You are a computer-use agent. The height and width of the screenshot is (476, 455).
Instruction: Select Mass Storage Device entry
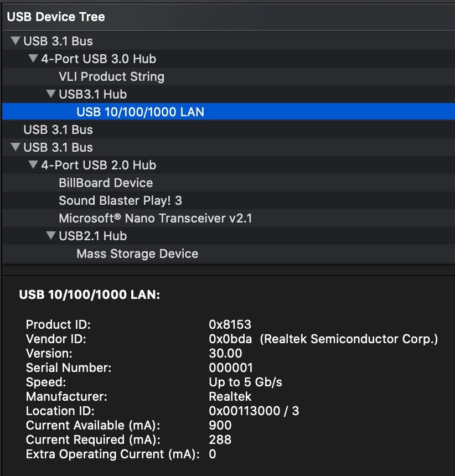(x=137, y=253)
